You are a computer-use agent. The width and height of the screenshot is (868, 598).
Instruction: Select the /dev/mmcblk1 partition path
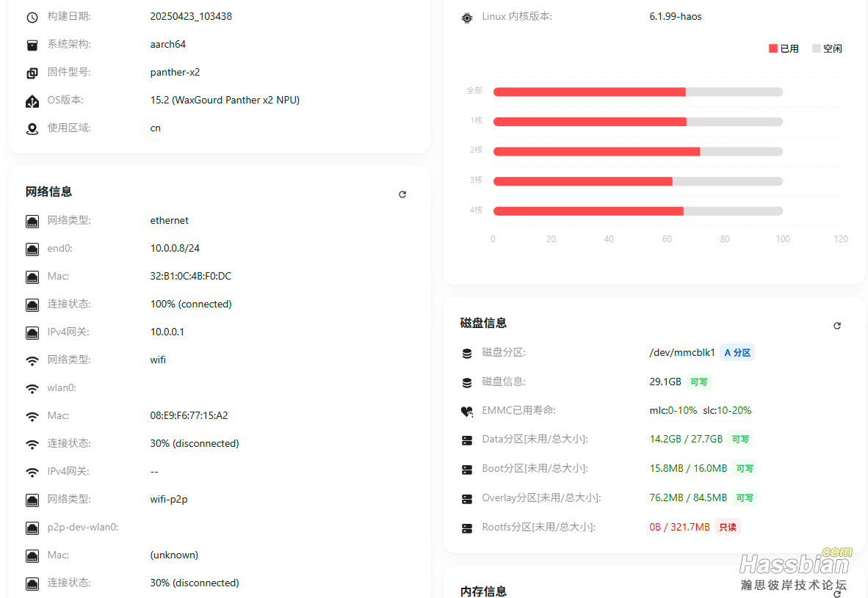click(682, 352)
